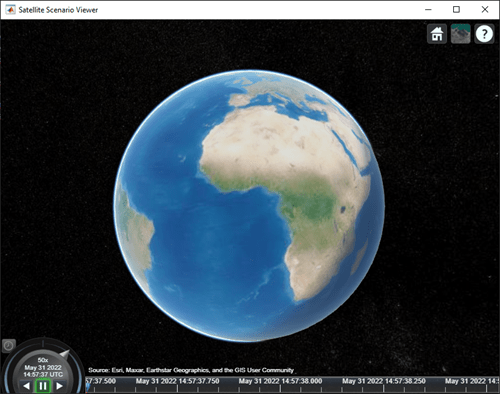Click the May 31 2022 date readout
This screenshot has height=394, width=500.
[43, 367]
